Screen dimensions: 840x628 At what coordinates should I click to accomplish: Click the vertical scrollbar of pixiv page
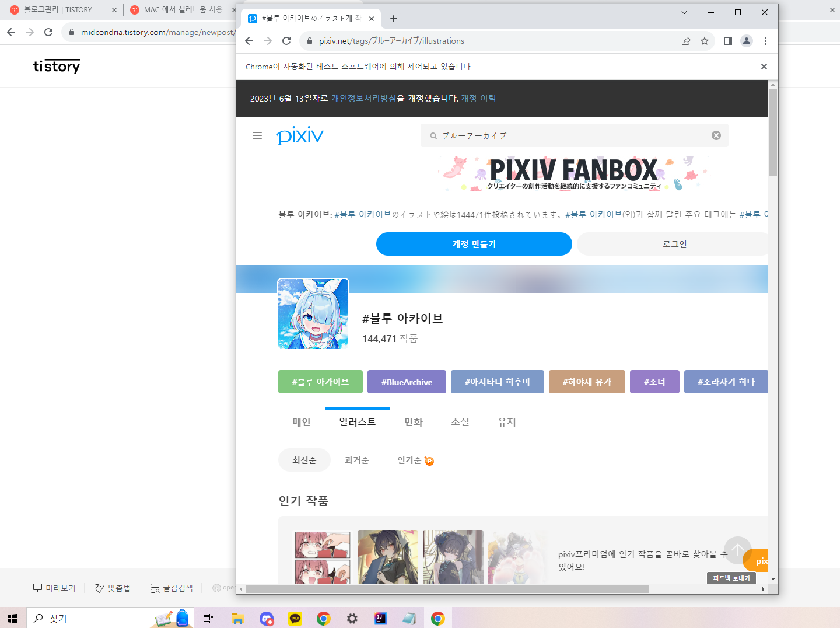773,132
